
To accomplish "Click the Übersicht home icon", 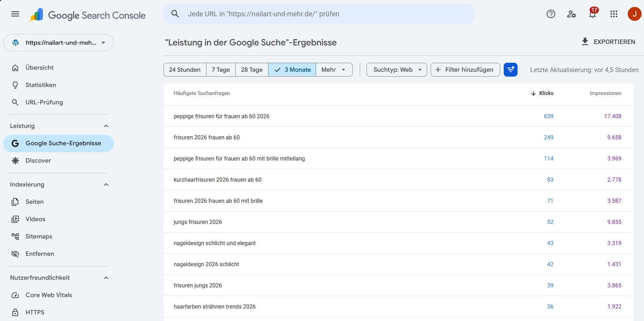I will 15,68.
